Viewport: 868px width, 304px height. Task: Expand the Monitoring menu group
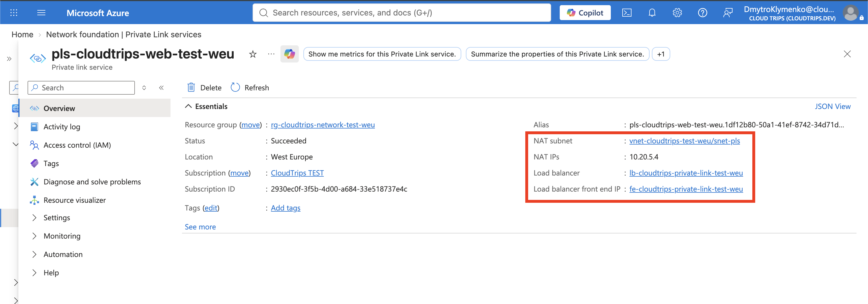34,236
